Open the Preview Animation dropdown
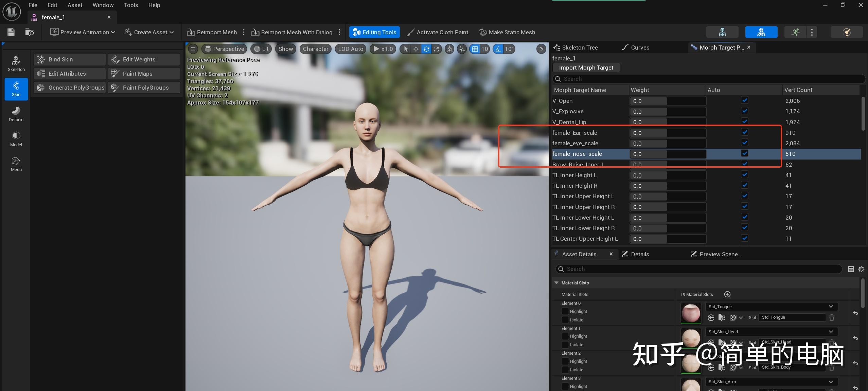 83,32
